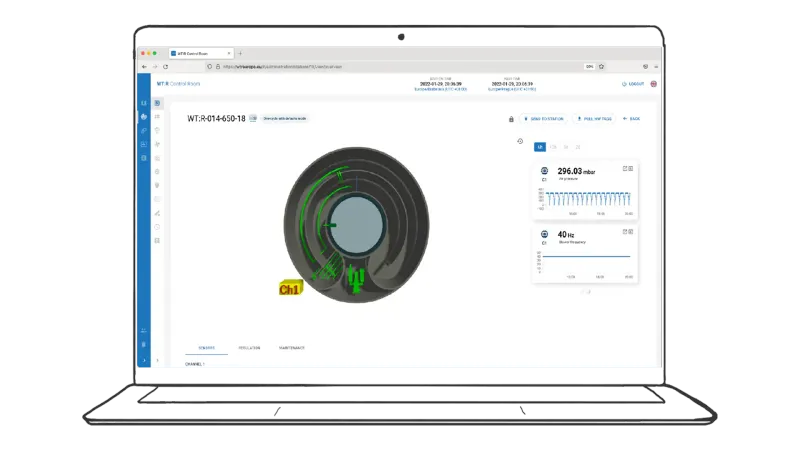Select the blue 1h time range button
The image size is (800, 450).
tap(540, 147)
